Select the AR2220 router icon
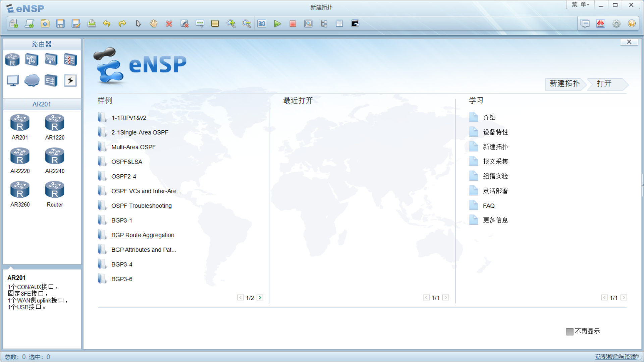Screen dimensions: 644x362 (x=20, y=158)
